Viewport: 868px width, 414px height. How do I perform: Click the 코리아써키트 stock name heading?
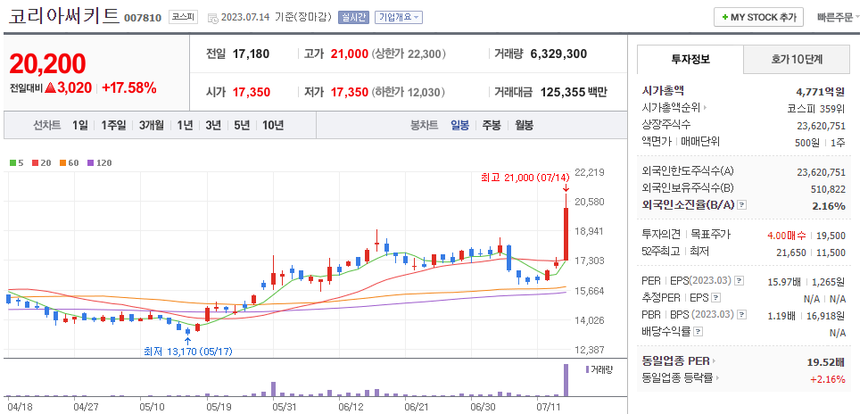(x=63, y=15)
